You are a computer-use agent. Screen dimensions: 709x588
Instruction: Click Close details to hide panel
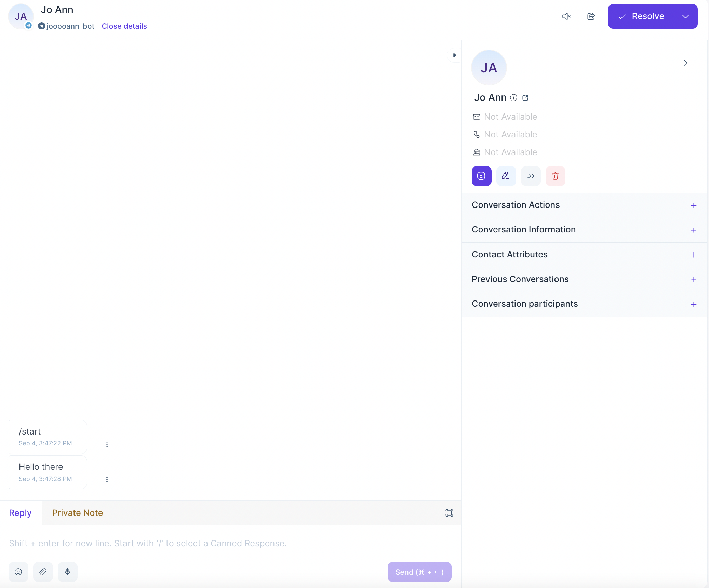click(x=124, y=26)
